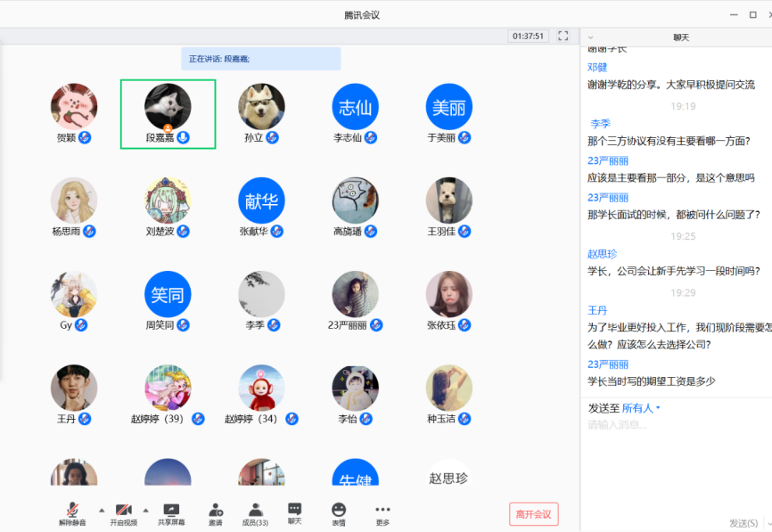Click sender name 赵思珍 in chat
Viewport: 772px width, 532px height.
(602, 254)
